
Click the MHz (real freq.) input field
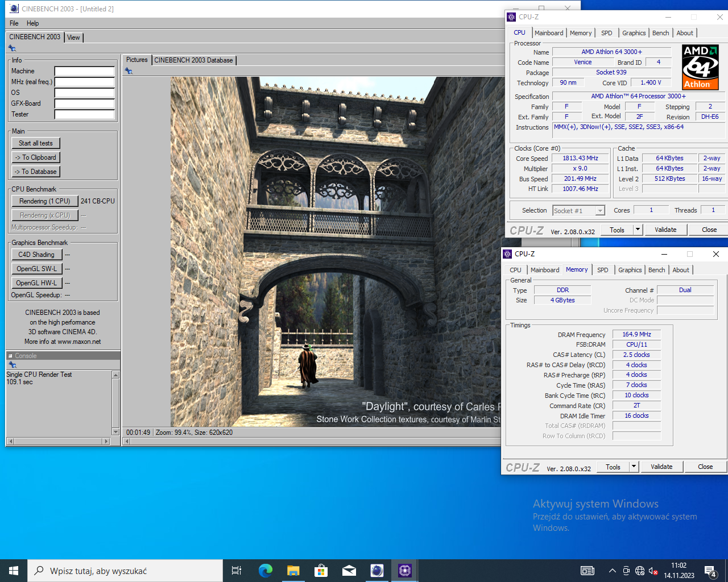[x=85, y=82]
